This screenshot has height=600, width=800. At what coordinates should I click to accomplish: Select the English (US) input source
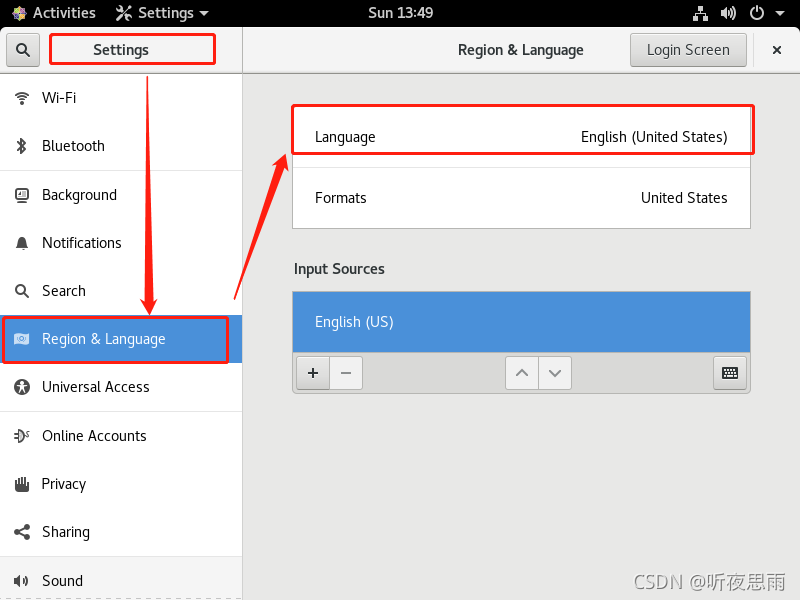coord(521,322)
